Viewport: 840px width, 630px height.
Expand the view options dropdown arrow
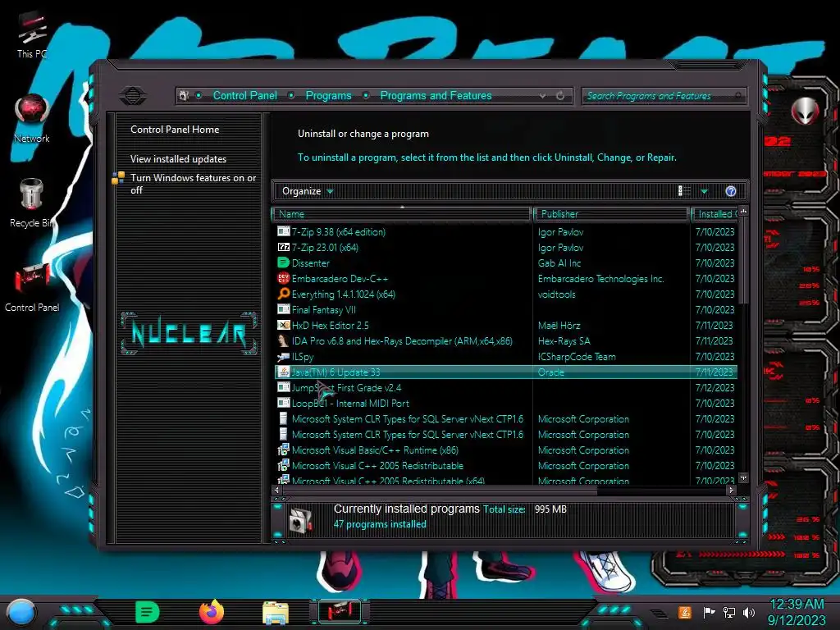pos(705,191)
